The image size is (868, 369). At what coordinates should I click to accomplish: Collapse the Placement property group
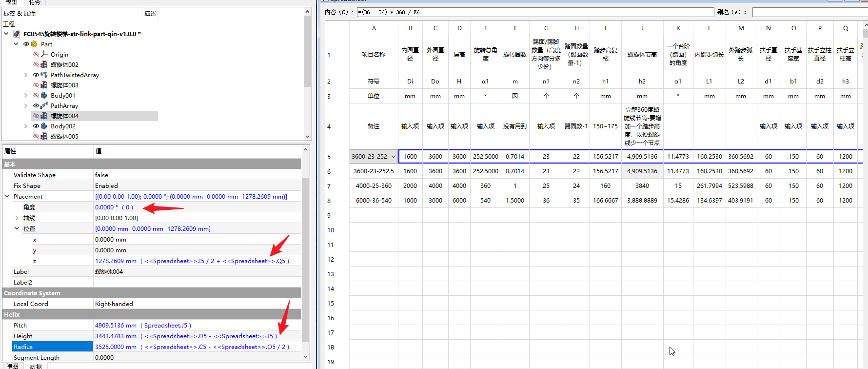[7, 196]
